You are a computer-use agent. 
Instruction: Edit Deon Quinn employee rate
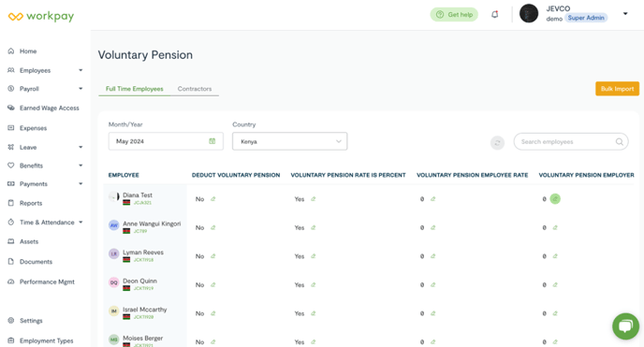point(432,284)
